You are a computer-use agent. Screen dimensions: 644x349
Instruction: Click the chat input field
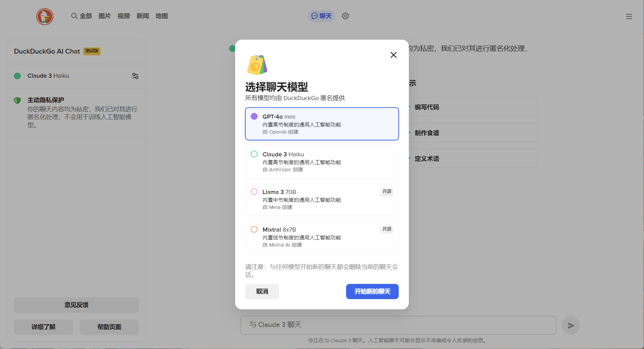tap(398, 325)
